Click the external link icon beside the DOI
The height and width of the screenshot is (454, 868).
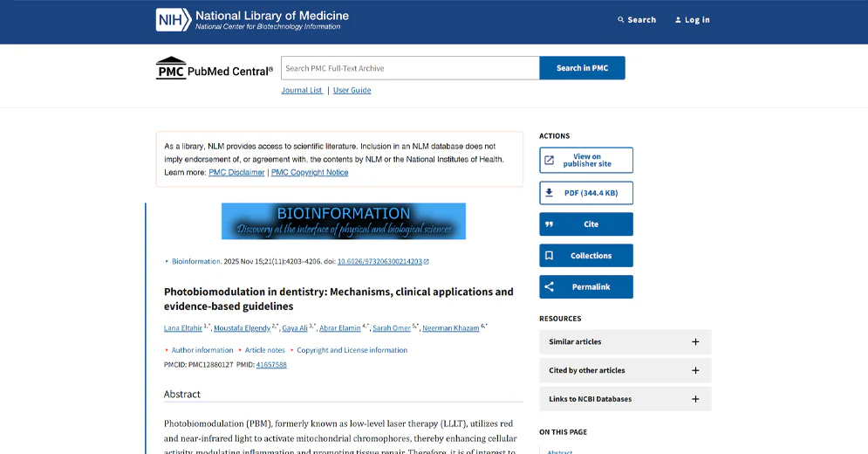point(427,262)
